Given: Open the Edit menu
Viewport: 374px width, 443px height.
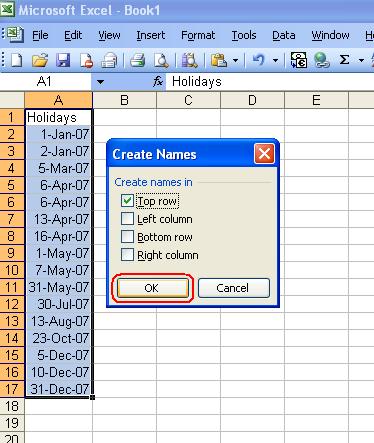Looking at the screenshot, I should 73,35.
